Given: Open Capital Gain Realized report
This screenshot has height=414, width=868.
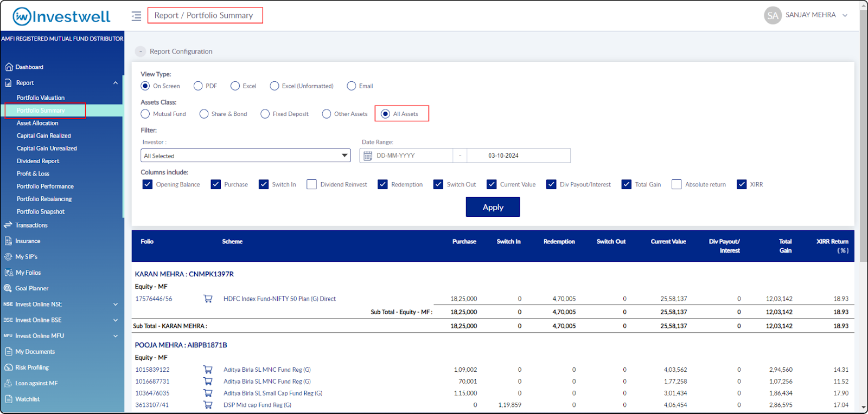Looking at the screenshot, I should click(44, 136).
